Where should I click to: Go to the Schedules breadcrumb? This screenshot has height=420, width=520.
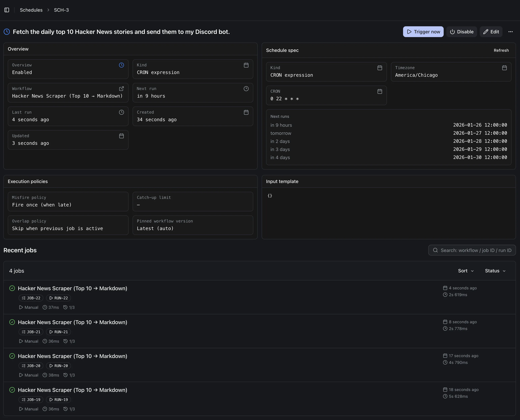(x=31, y=10)
